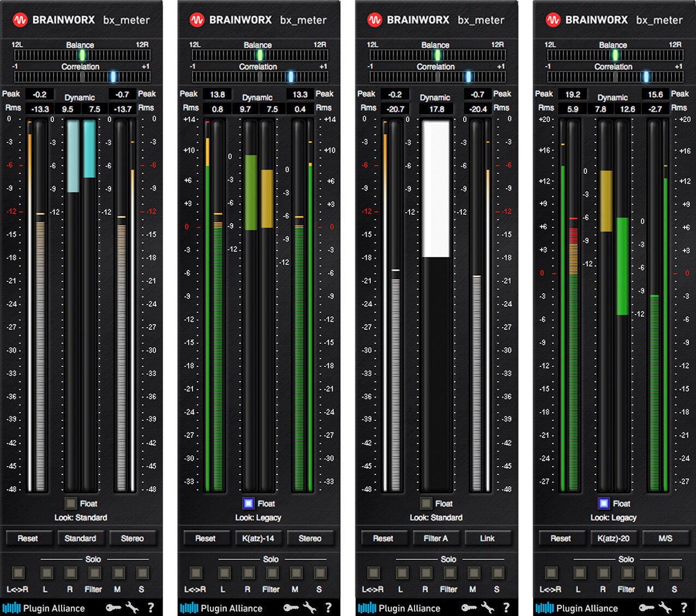Screen dimensions: 696x616
Task: Open the Filter A mode selector
Action: click(436, 538)
